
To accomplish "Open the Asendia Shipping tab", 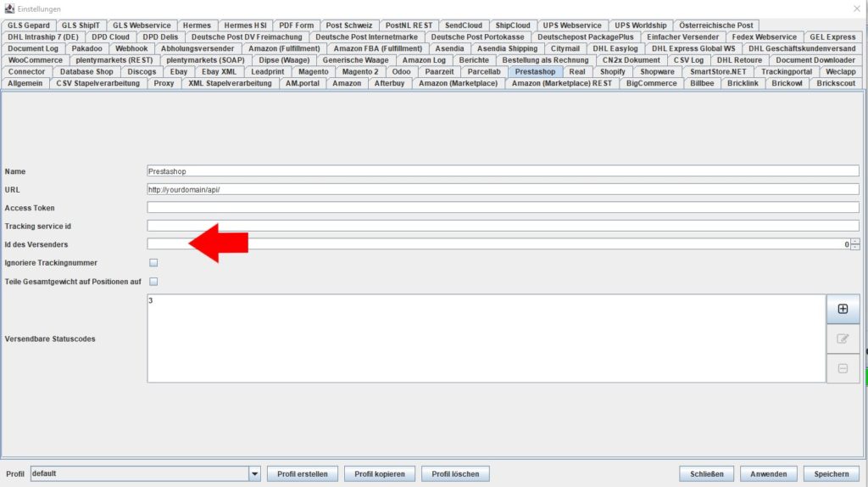I will point(507,48).
